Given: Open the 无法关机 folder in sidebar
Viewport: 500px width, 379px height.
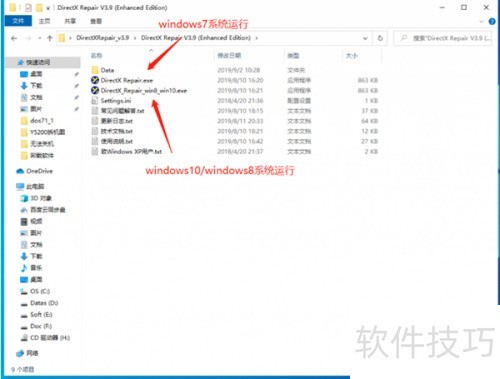Looking at the screenshot, I should 42,144.
